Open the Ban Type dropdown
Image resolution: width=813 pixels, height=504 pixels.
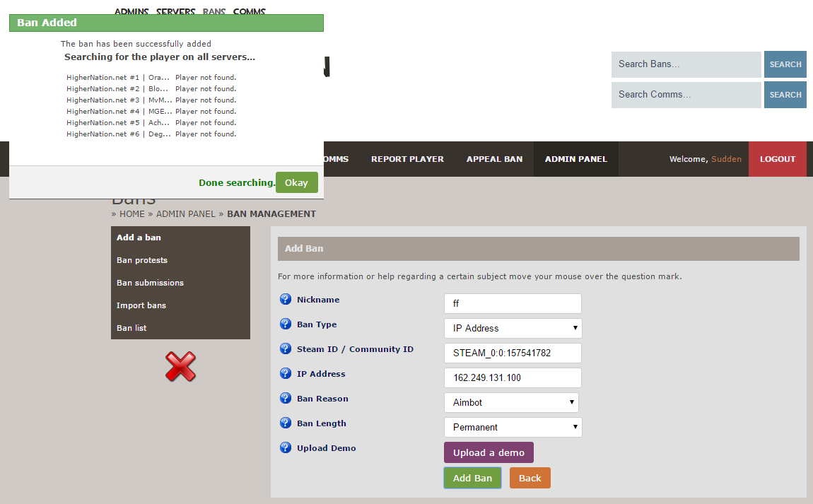[513, 328]
